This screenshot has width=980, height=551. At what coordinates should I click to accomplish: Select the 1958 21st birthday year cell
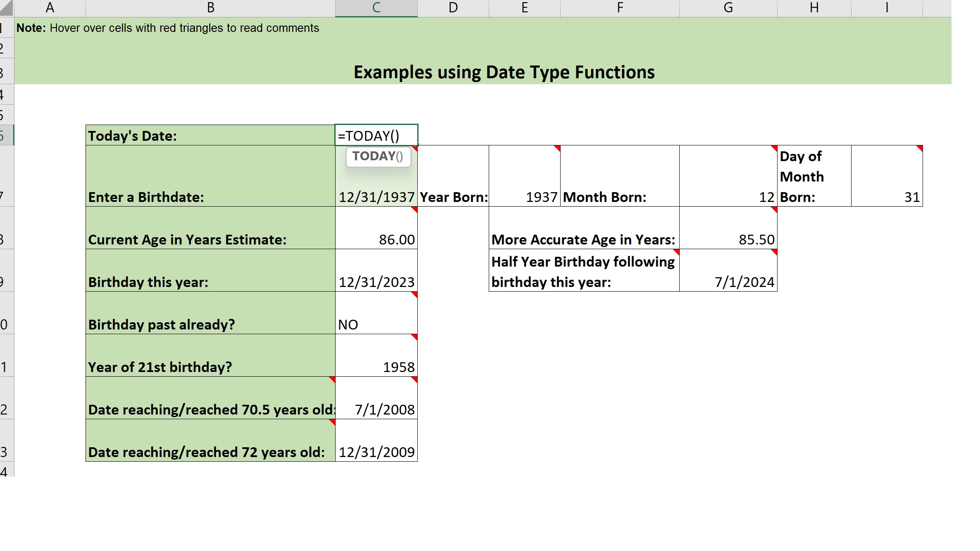(x=376, y=355)
